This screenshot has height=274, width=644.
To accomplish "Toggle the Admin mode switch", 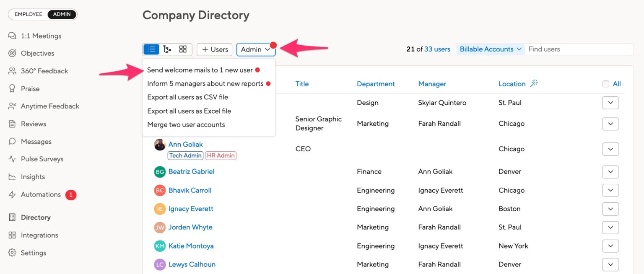I will (61, 14).
